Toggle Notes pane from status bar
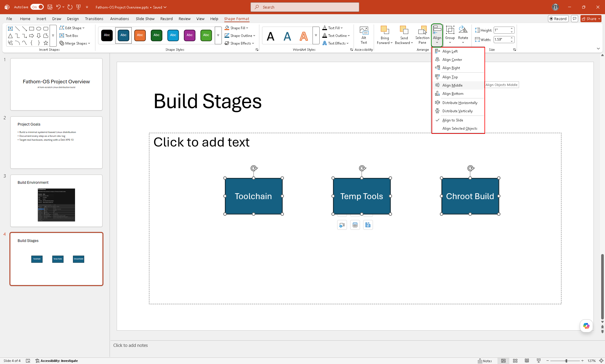Image resolution: width=605 pixels, height=364 pixels. (485, 361)
